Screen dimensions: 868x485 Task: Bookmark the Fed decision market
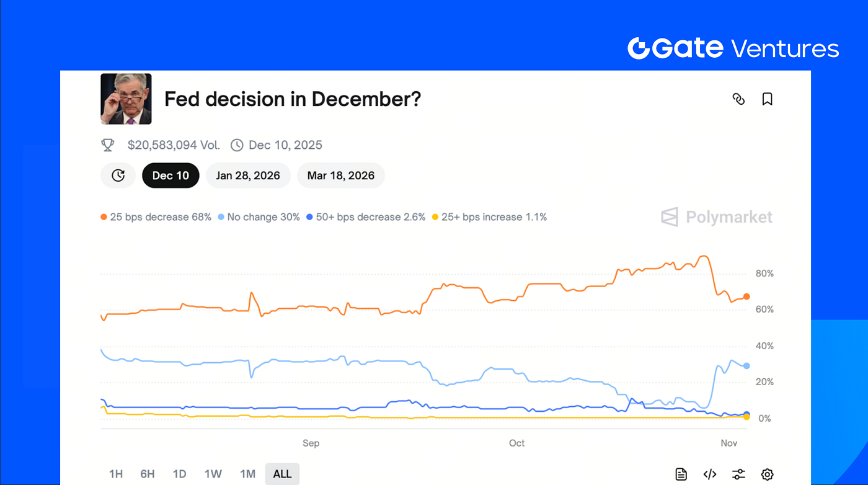point(767,99)
